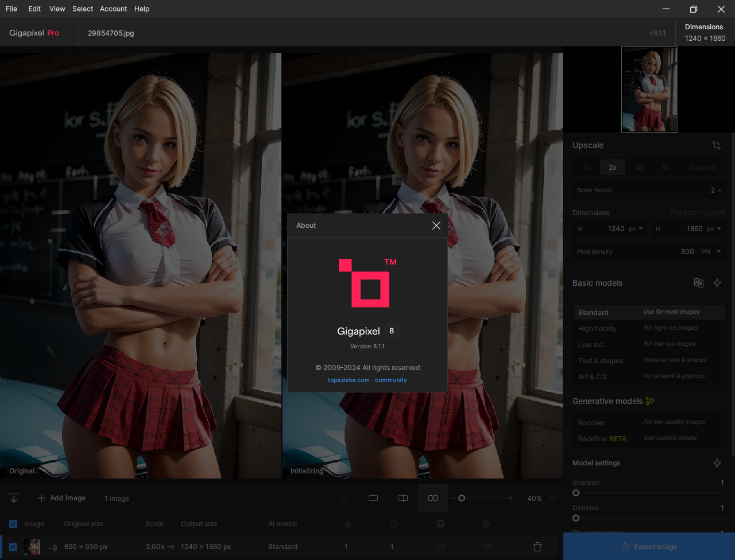The width and height of the screenshot is (735, 560).
Task: Switch to split view mode
Action: [x=403, y=498]
